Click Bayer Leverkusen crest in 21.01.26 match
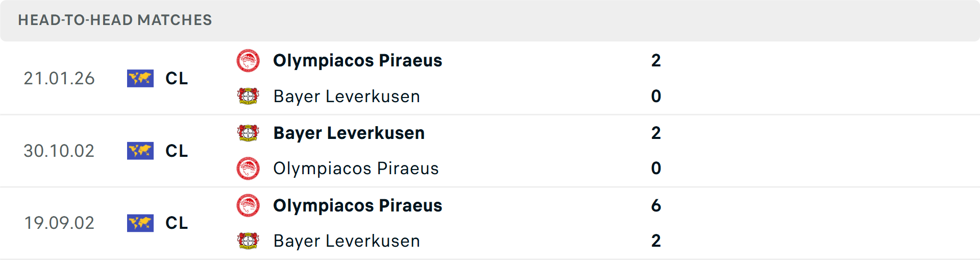The width and height of the screenshot is (980, 260). 248,96
